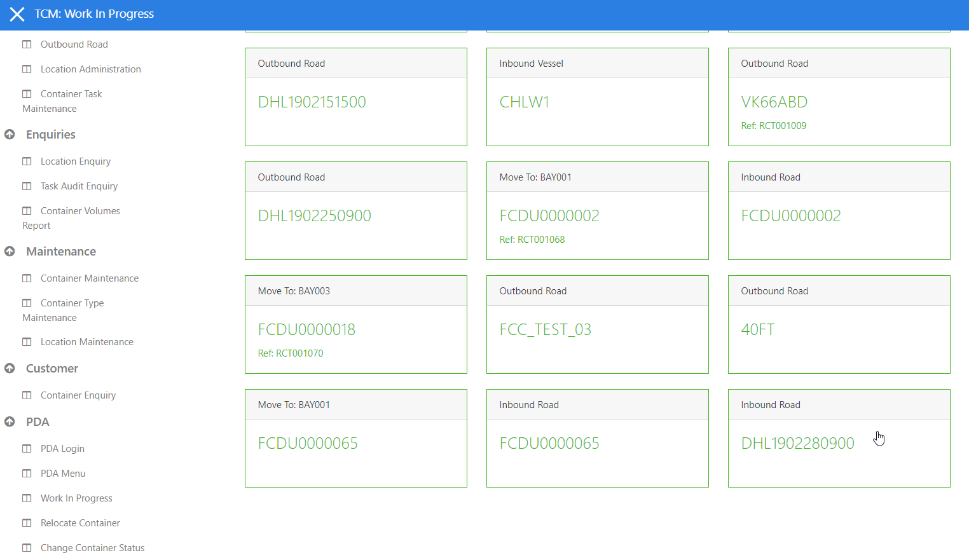
Task: Click the icon next to PDA Login
Action: (x=27, y=449)
